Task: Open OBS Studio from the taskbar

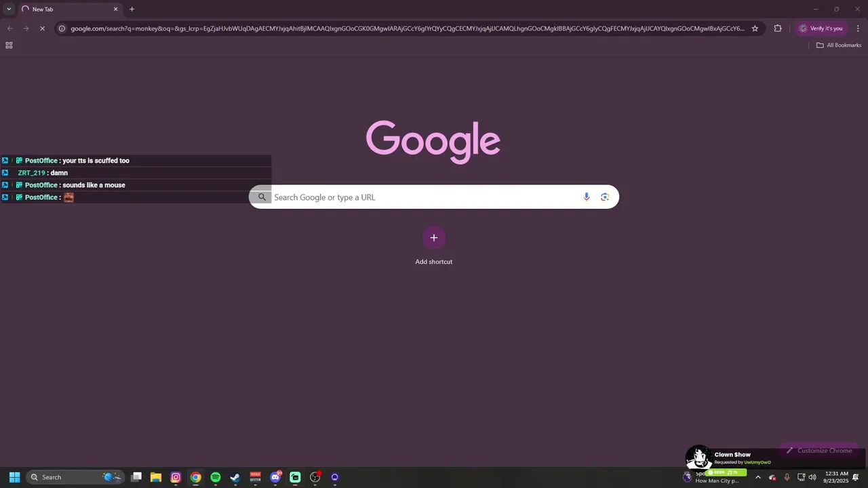Action: click(x=315, y=477)
